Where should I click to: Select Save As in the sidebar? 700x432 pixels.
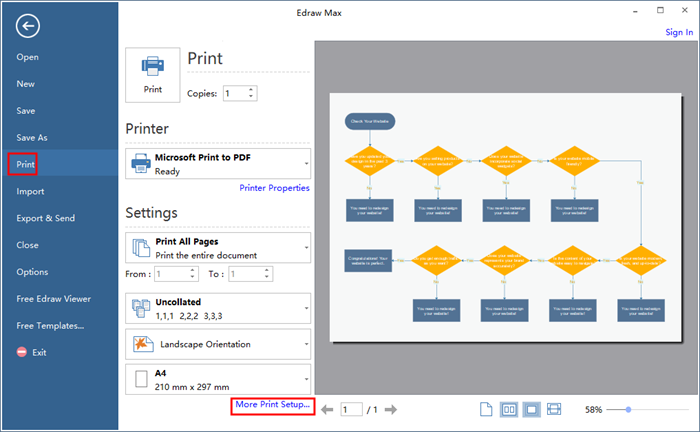click(x=32, y=137)
